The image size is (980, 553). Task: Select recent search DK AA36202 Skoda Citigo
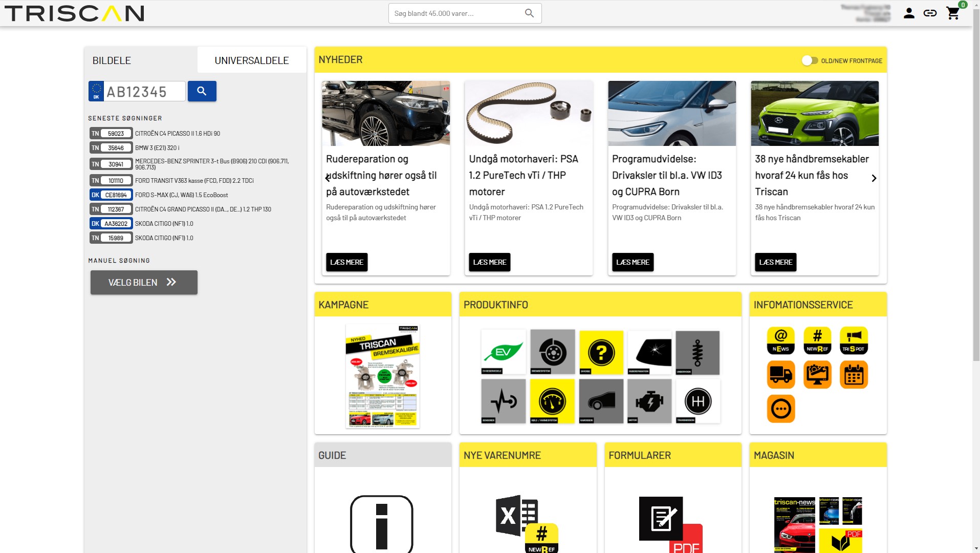point(142,224)
